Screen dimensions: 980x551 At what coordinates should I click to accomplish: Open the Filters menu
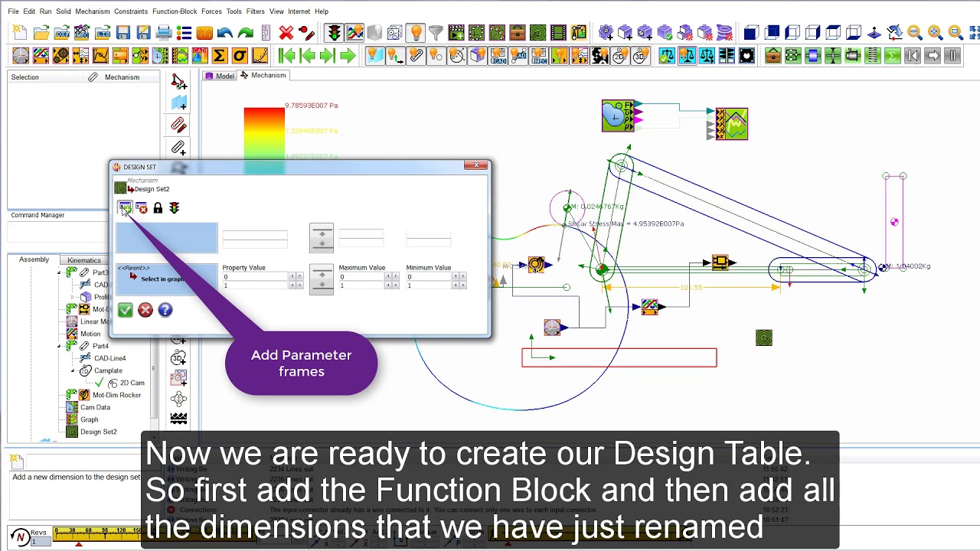tap(256, 11)
